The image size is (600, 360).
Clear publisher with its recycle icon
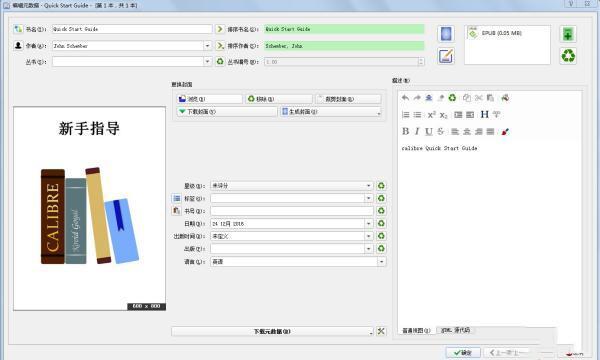[381, 249]
